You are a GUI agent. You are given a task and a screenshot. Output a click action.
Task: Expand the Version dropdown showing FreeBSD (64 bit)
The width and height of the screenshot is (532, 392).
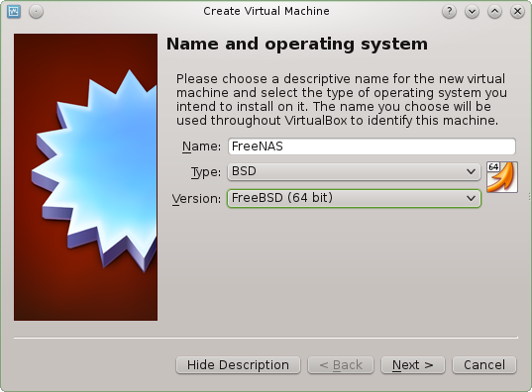354,198
